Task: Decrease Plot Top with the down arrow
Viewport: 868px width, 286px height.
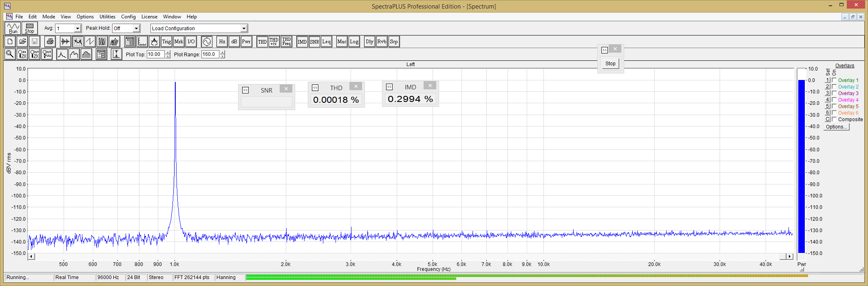Action: (168, 56)
